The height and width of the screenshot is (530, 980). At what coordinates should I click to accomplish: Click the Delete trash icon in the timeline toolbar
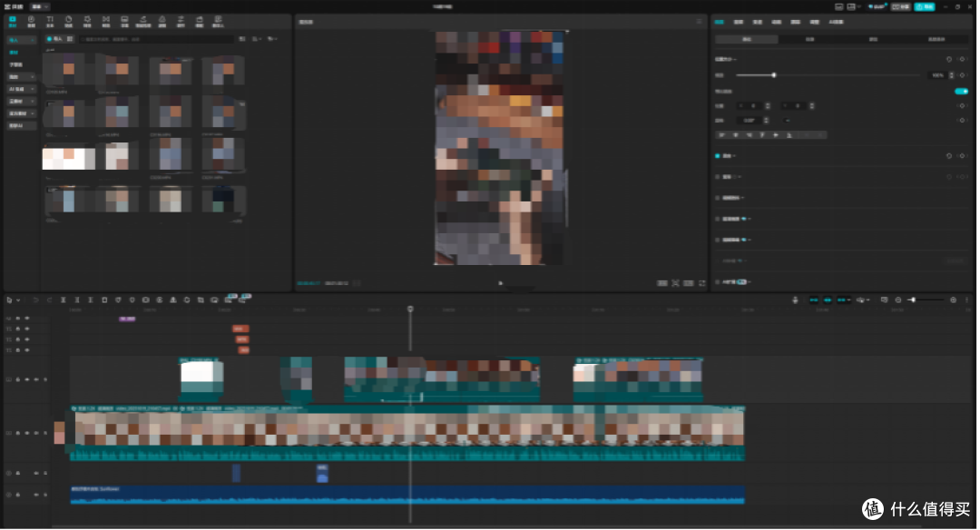click(x=104, y=300)
